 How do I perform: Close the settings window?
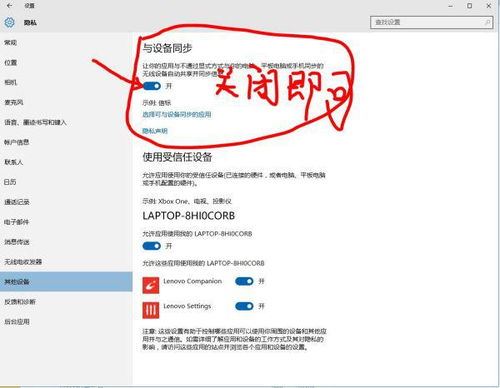point(489,6)
